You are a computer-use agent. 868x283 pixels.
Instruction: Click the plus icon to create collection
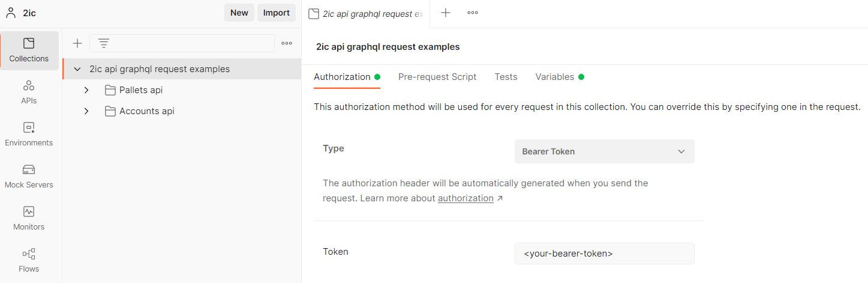pyautogui.click(x=77, y=43)
